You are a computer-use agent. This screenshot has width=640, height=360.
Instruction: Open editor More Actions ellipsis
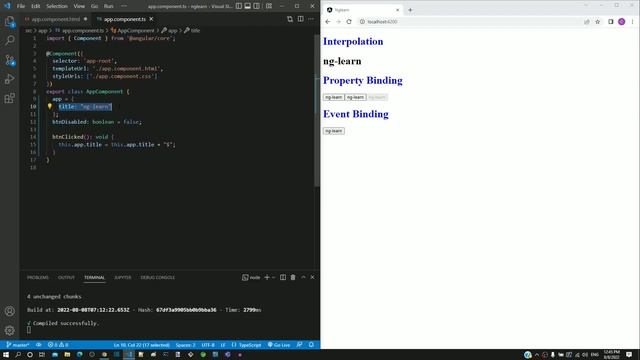(x=311, y=19)
